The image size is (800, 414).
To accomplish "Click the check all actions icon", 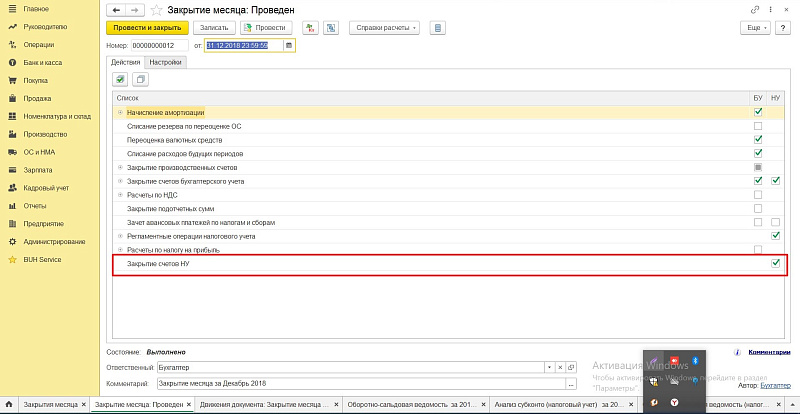I will [x=120, y=79].
